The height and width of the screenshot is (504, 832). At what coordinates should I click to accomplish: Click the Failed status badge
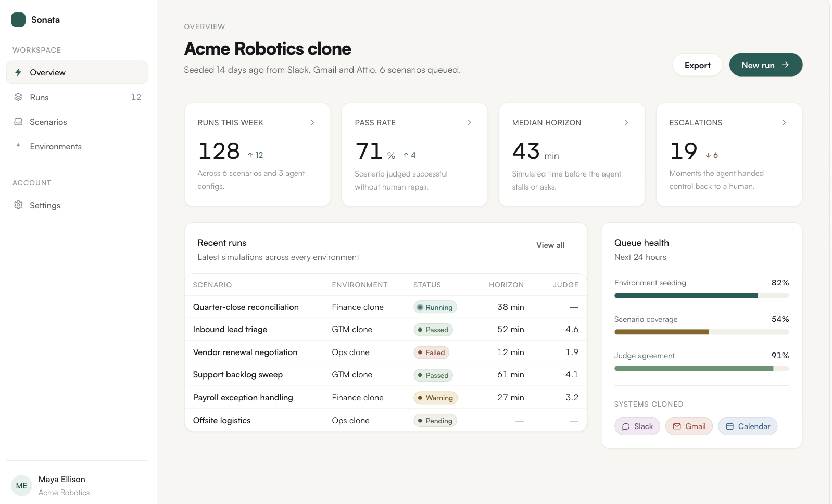click(x=431, y=352)
